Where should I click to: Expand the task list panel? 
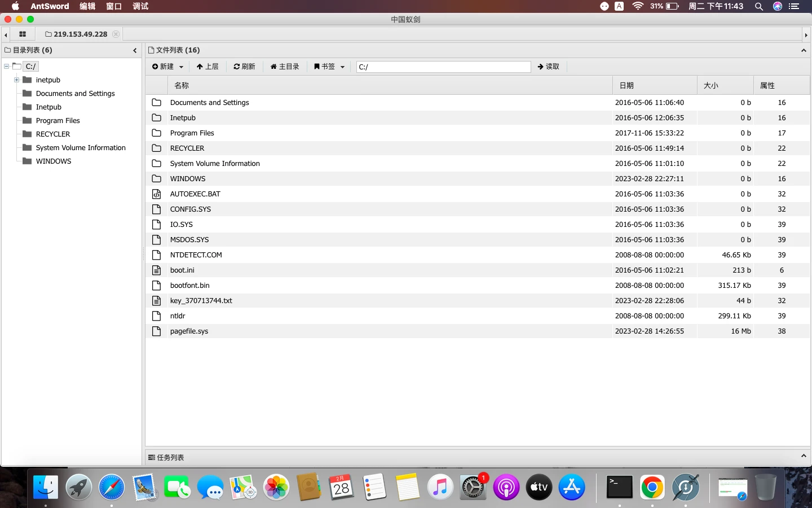click(x=804, y=456)
